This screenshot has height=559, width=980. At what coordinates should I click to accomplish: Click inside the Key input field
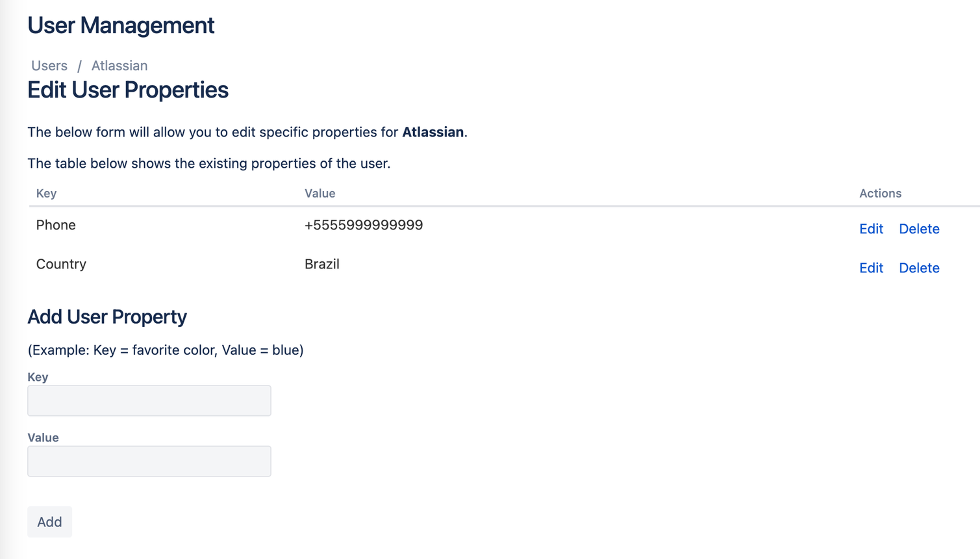tap(149, 400)
